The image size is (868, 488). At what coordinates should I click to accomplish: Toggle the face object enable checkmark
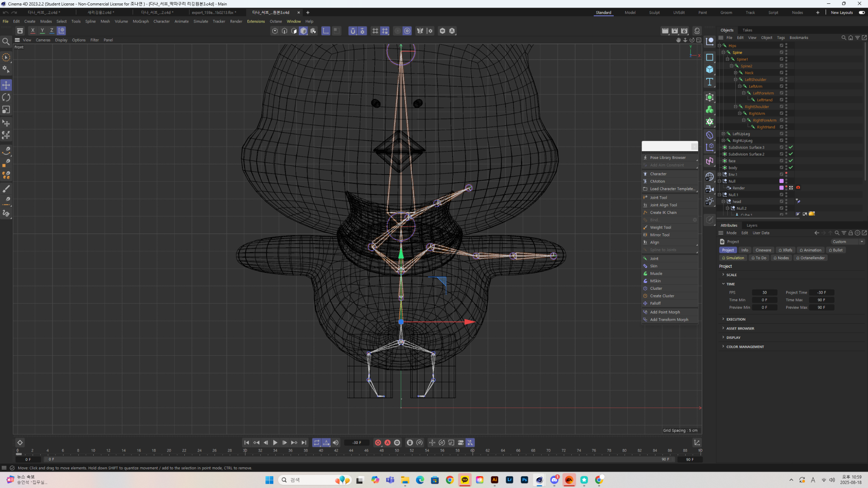[791, 161]
